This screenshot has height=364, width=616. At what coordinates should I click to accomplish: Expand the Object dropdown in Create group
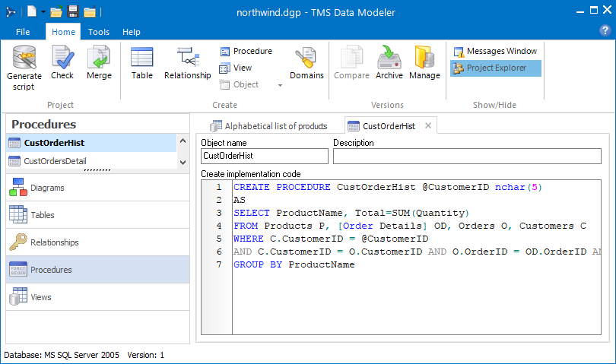pos(280,85)
